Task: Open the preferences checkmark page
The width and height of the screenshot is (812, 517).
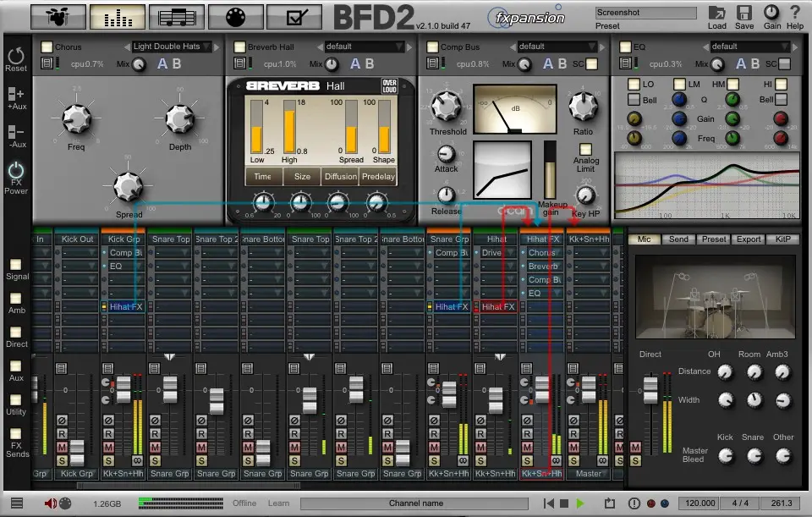Action: [295, 16]
